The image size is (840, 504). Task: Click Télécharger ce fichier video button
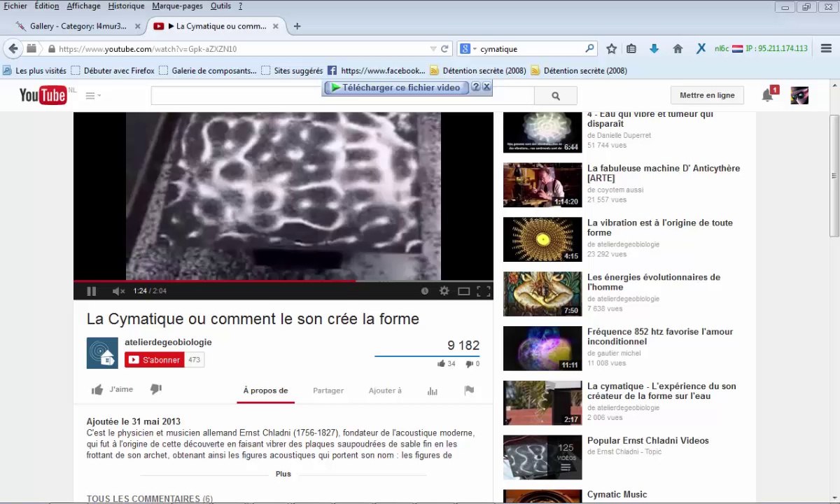pyautogui.click(x=395, y=87)
